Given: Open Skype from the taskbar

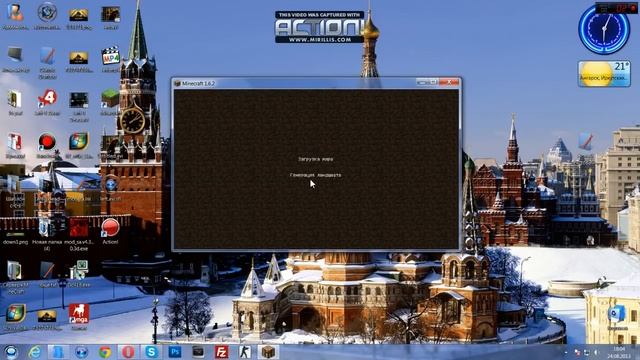Looking at the screenshot, I should tap(151, 352).
